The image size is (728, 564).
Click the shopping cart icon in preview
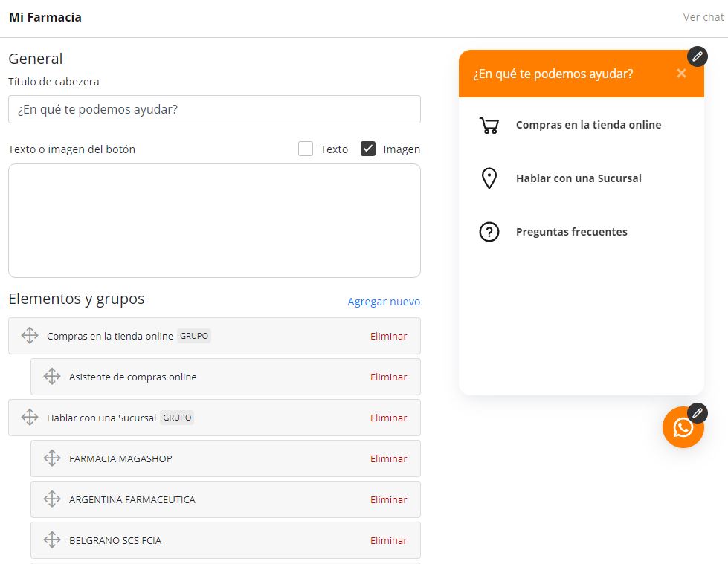tap(489, 125)
